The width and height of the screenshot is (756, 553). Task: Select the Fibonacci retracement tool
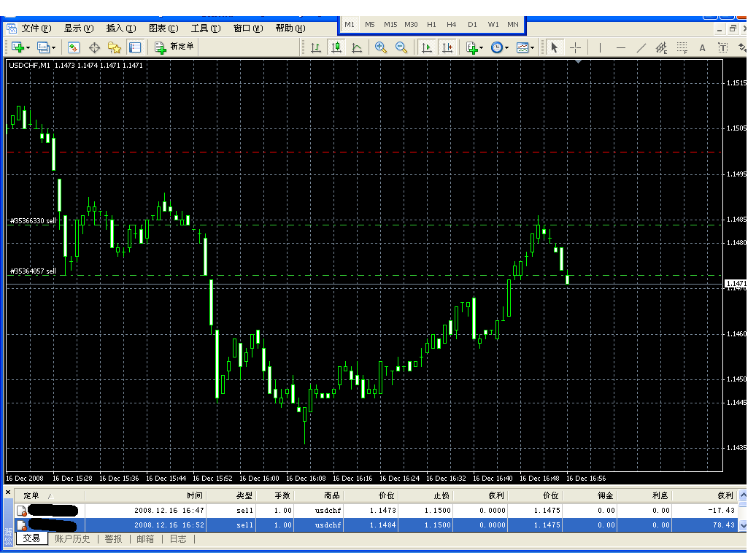(682, 47)
